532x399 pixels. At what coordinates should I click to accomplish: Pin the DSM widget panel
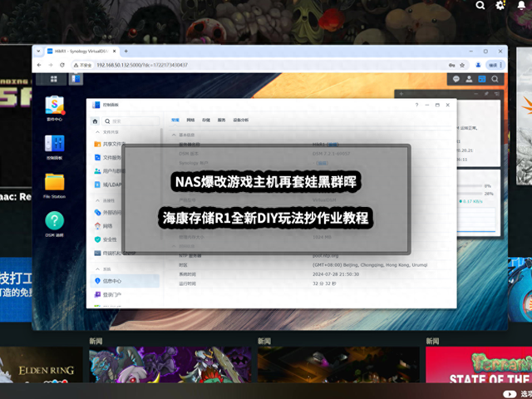pos(486,94)
